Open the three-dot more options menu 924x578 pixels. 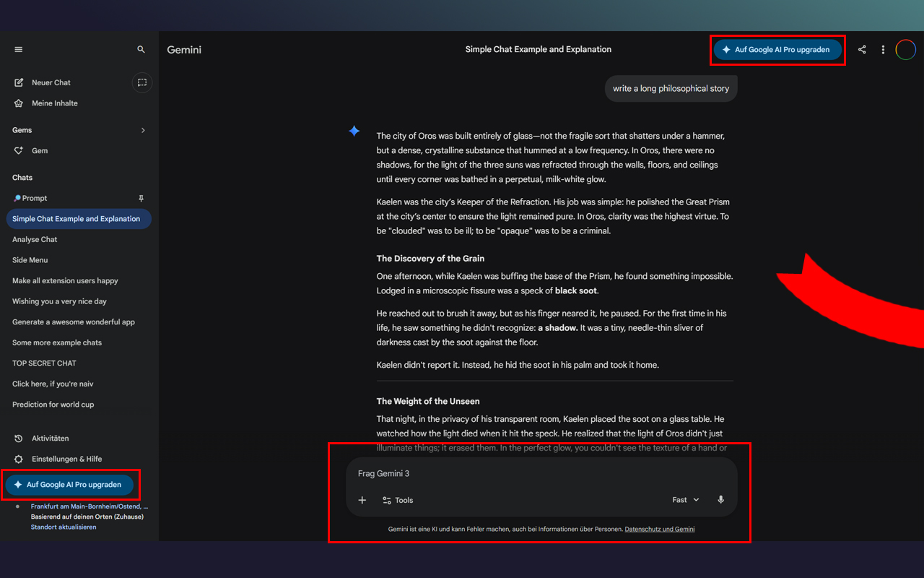coord(883,50)
